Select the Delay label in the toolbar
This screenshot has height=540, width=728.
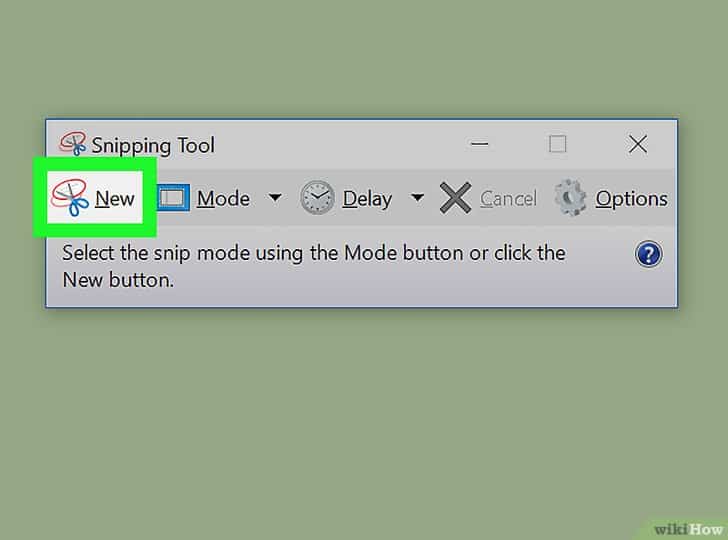tap(367, 199)
